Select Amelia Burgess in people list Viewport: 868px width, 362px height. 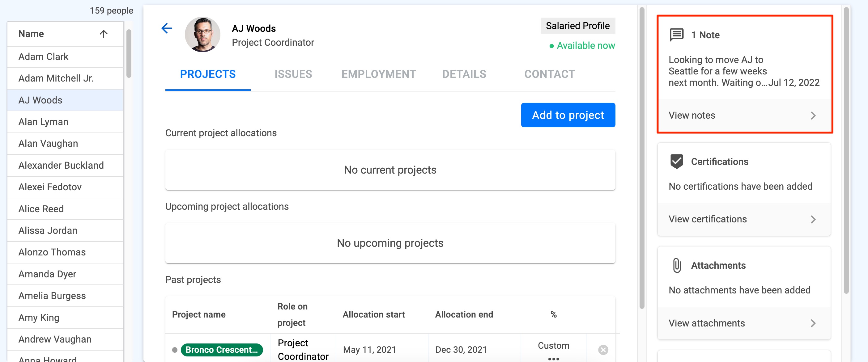click(65, 295)
